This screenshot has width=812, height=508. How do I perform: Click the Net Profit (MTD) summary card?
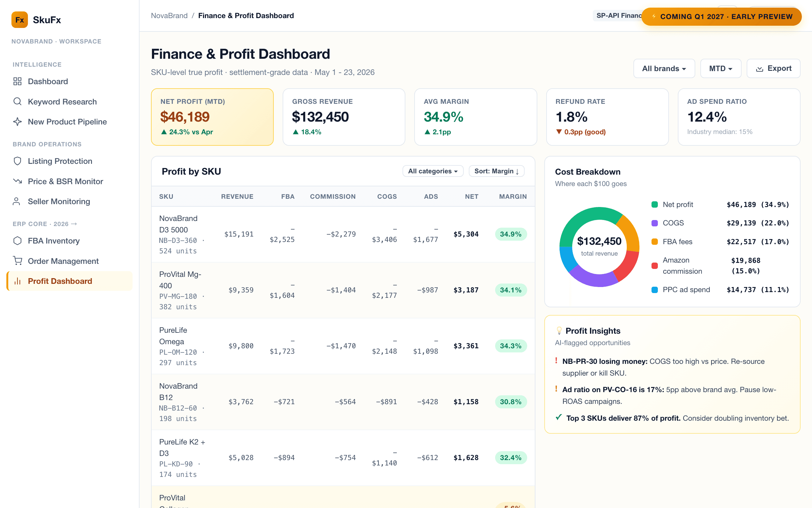(x=213, y=117)
